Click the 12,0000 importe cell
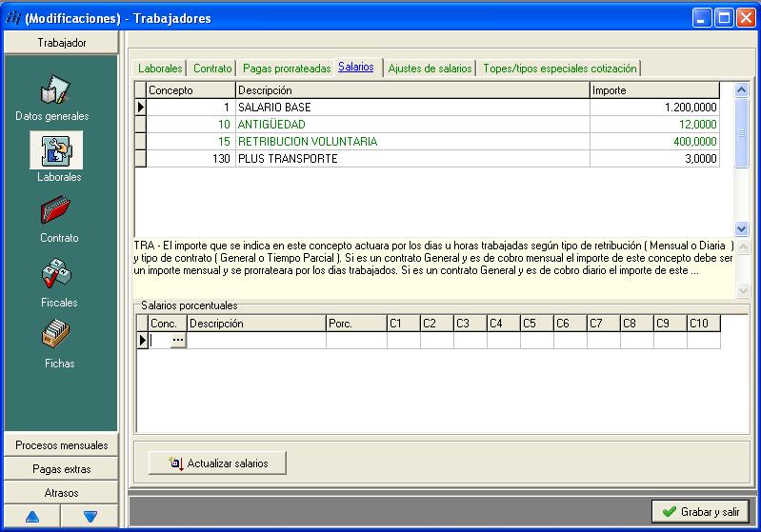The image size is (761, 532). 654,124
